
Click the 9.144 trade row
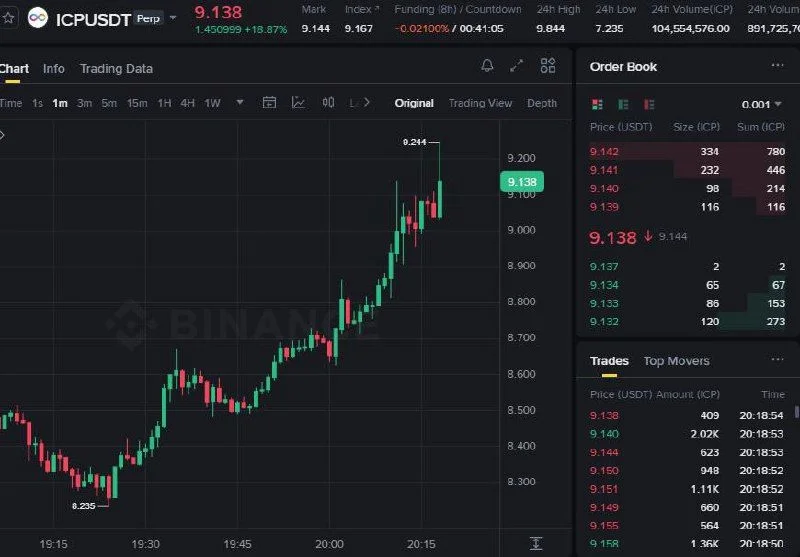coord(686,452)
